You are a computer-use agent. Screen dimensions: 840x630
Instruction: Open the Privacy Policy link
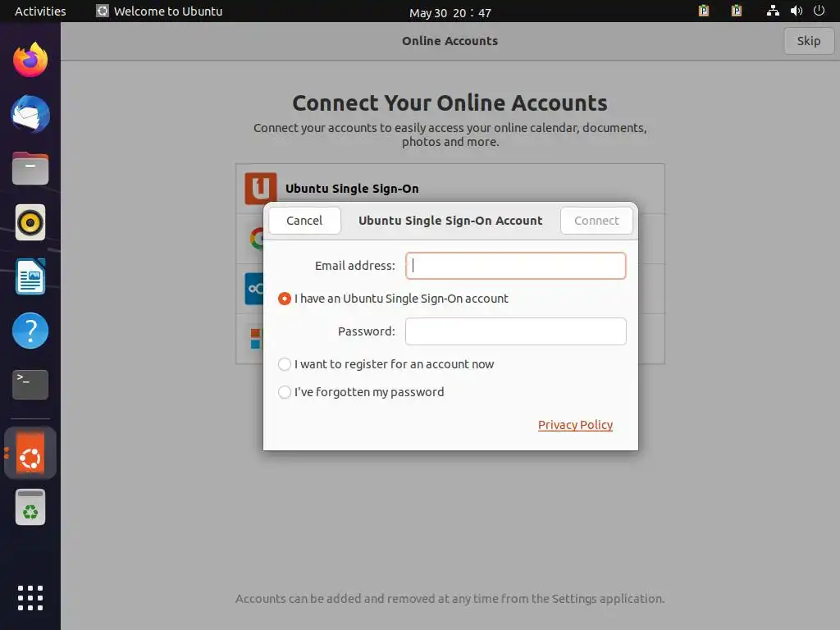[575, 425]
